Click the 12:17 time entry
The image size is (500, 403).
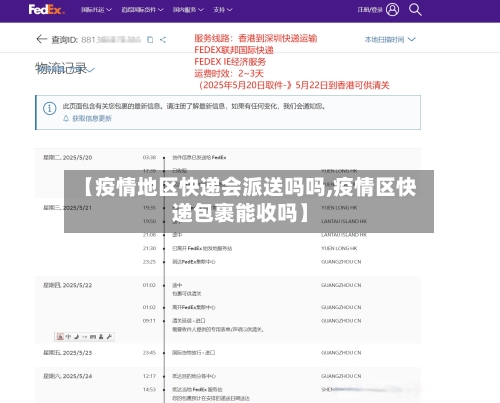[149, 376]
